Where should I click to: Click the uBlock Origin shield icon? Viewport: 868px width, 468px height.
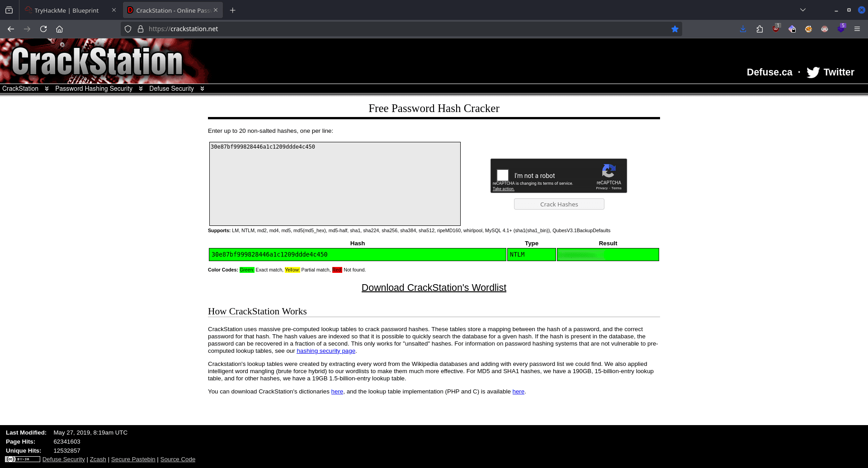[x=776, y=29]
